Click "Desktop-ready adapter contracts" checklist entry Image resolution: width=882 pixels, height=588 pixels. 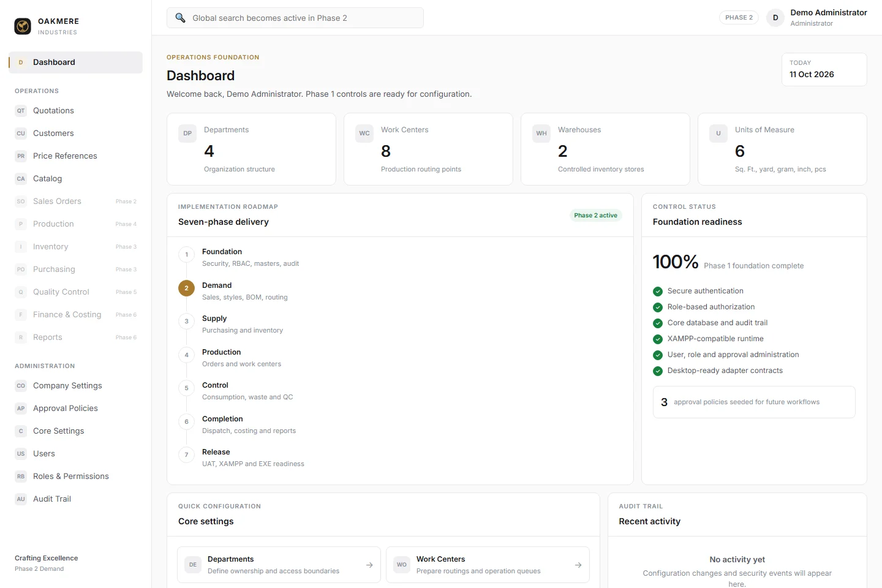pos(725,371)
